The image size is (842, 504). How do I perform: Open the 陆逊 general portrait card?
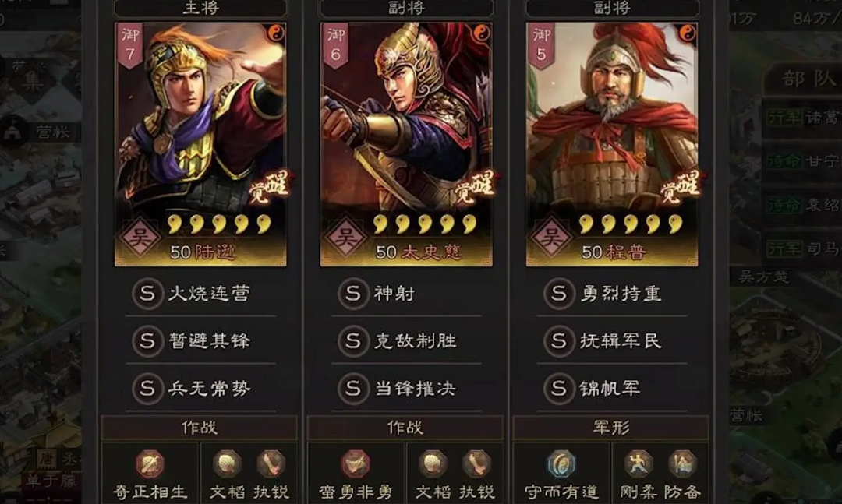200,144
